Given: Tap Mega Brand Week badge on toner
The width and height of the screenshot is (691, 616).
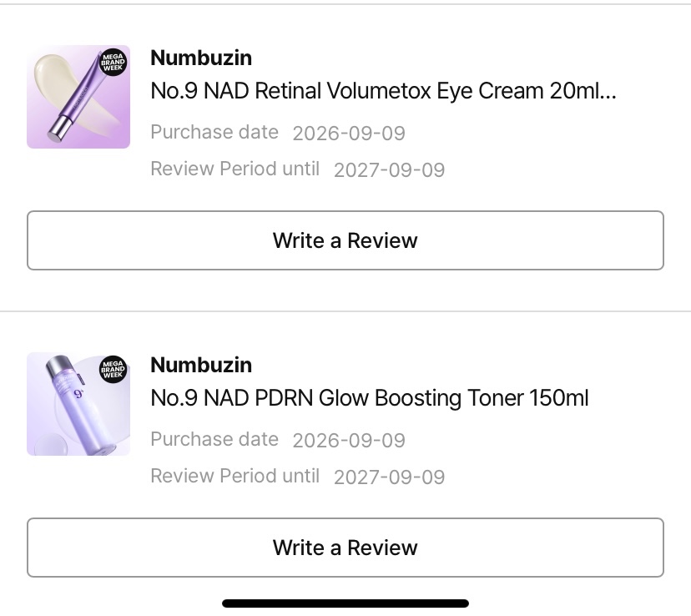Looking at the screenshot, I should [113, 369].
